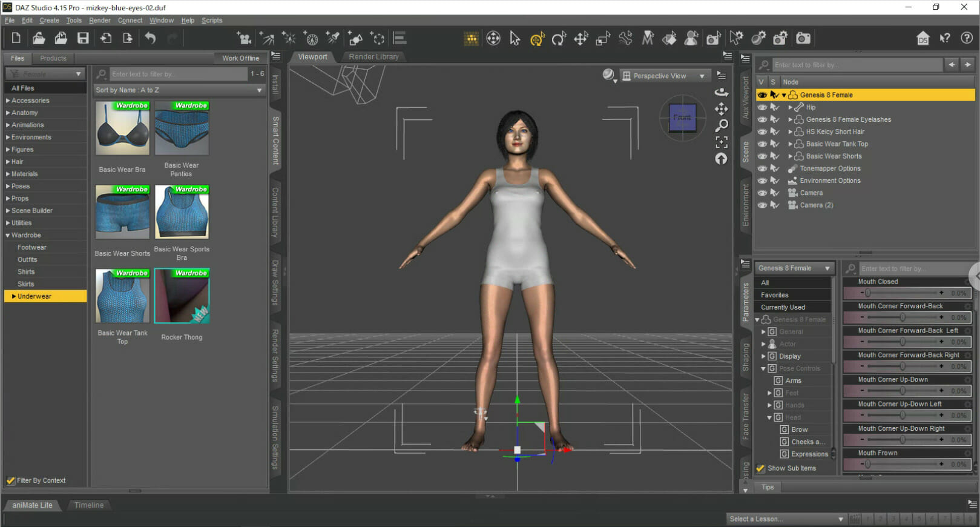The width and height of the screenshot is (980, 527).
Task: Select the Node Selection arrow tool
Action: click(x=515, y=39)
